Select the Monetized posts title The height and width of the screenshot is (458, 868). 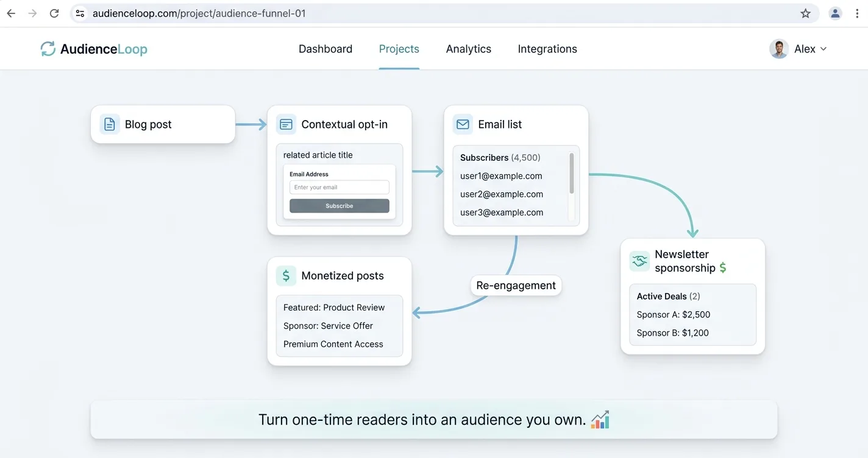343,276
